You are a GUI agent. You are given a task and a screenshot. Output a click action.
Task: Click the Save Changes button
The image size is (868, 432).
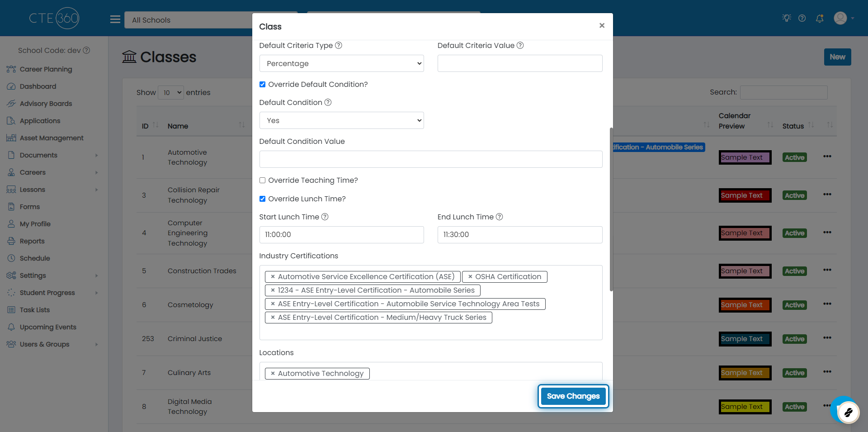pos(573,396)
